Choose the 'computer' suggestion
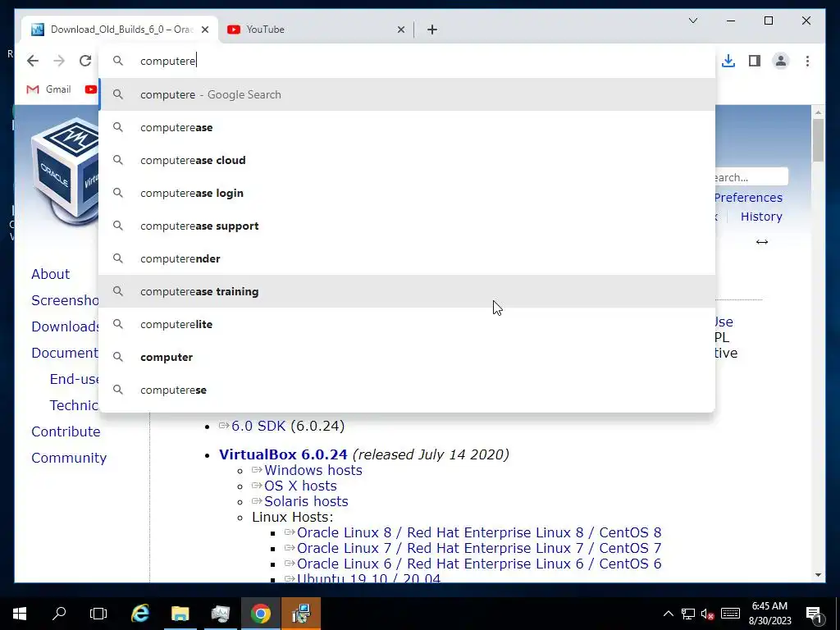Image resolution: width=840 pixels, height=630 pixels. tap(407, 358)
